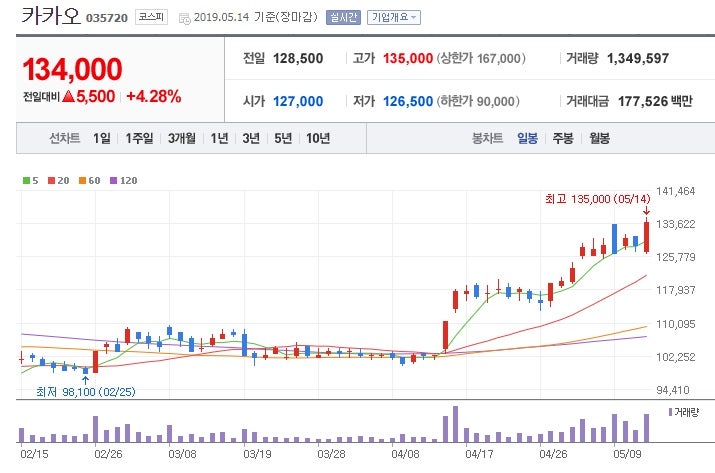Switch to 주봉 weekly candle chart
The image size is (715, 473).
pos(563,138)
